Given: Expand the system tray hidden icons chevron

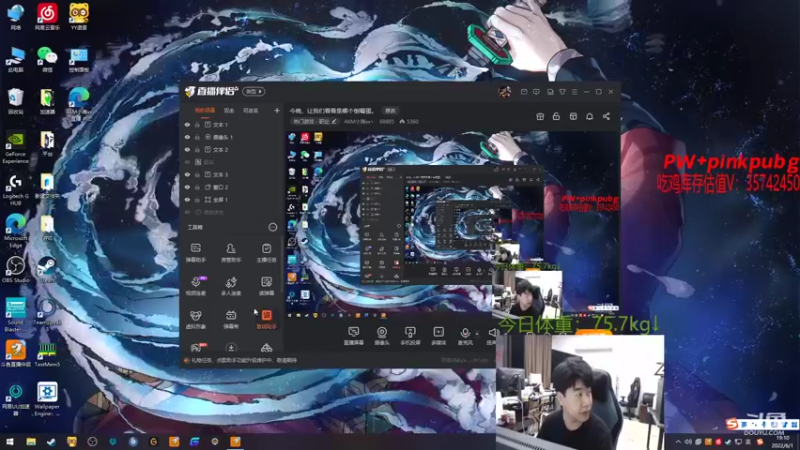Looking at the screenshot, I should coord(678,442).
